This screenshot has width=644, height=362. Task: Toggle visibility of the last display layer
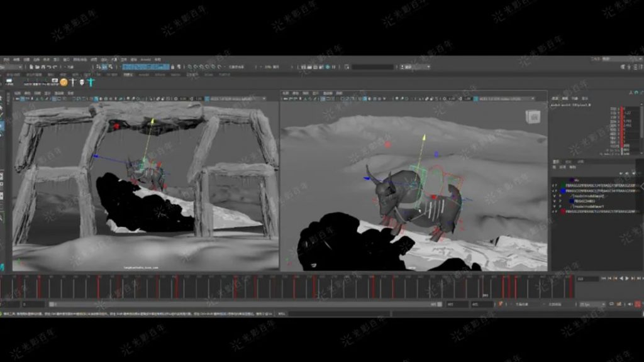point(554,212)
